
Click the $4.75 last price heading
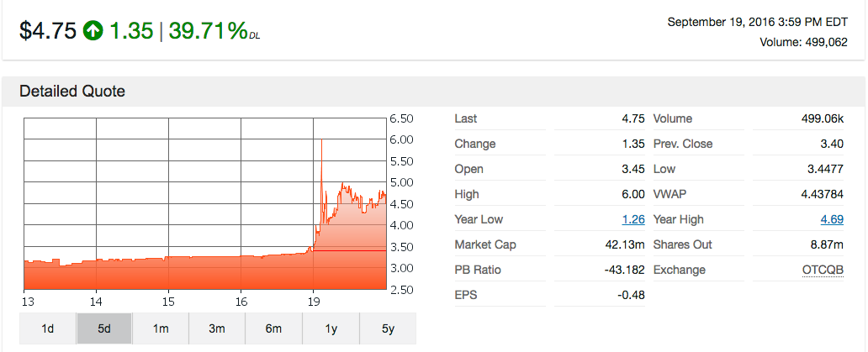click(x=47, y=31)
